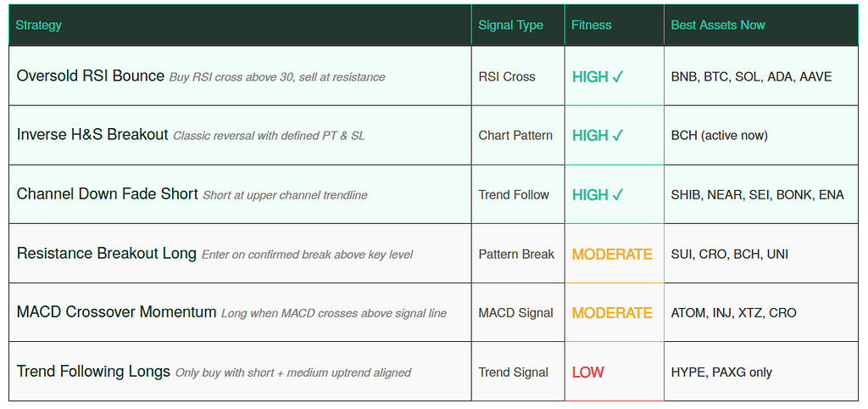Image resolution: width=868 pixels, height=409 pixels.
Task: Click the Best Assets Now column header
Action: [x=717, y=25]
